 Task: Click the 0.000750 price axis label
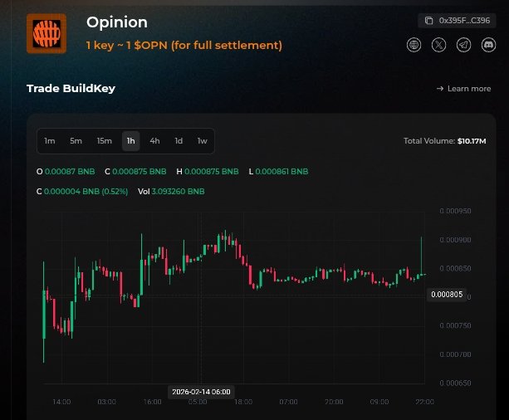(x=455, y=325)
